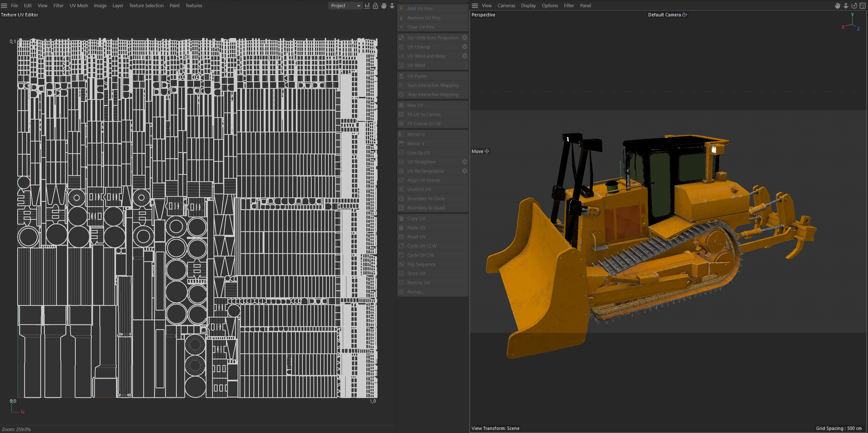Click the viewport pan hand icon
The image size is (868, 433).
(837, 6)
